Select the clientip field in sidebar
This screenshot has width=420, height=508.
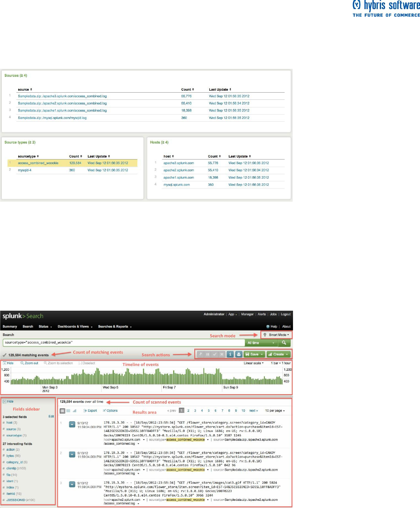point(11,468)
